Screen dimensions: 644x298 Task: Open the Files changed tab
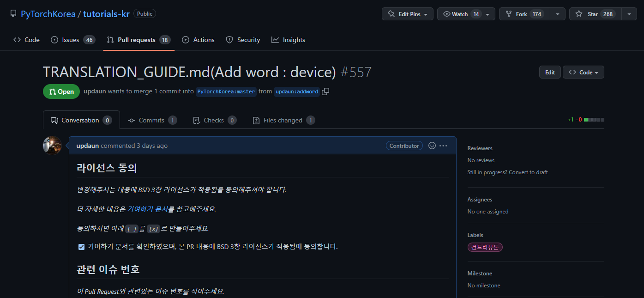[x=284, y=120]
